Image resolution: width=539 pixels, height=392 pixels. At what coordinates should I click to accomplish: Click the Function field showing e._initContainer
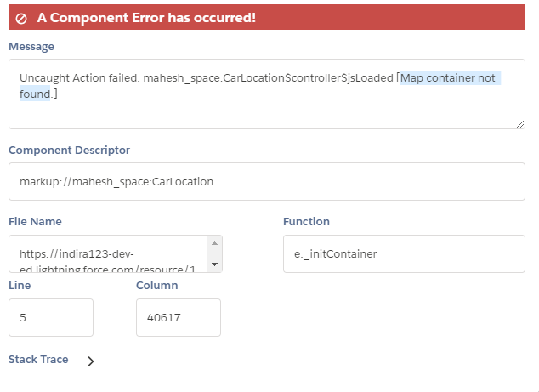click(404, 253)
